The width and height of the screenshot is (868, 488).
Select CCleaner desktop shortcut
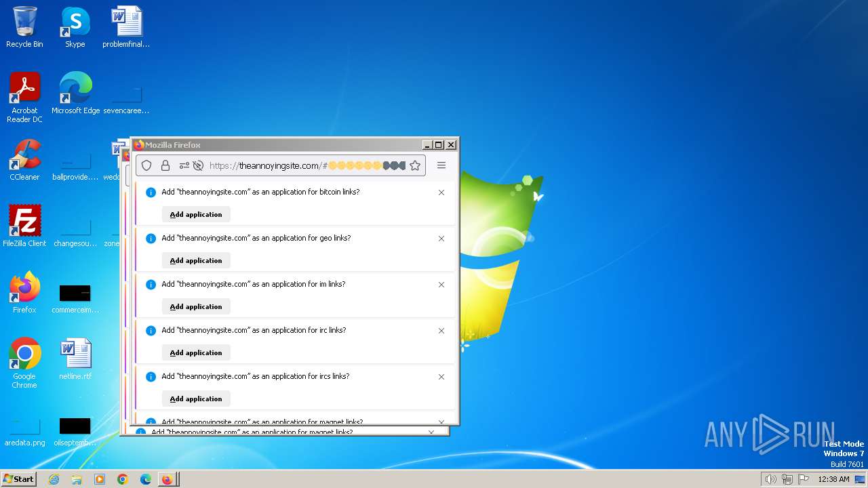coord(24,160)
